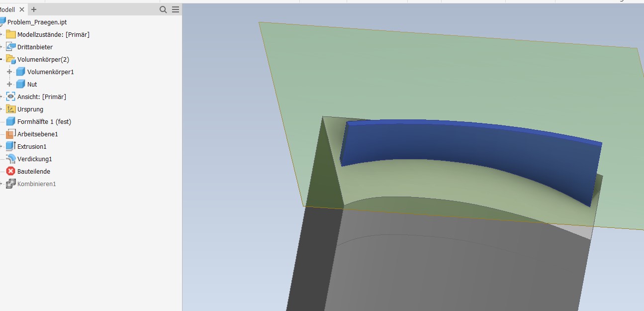Click the Formhälfte 1 (fest) cube icon

[11, 121]
